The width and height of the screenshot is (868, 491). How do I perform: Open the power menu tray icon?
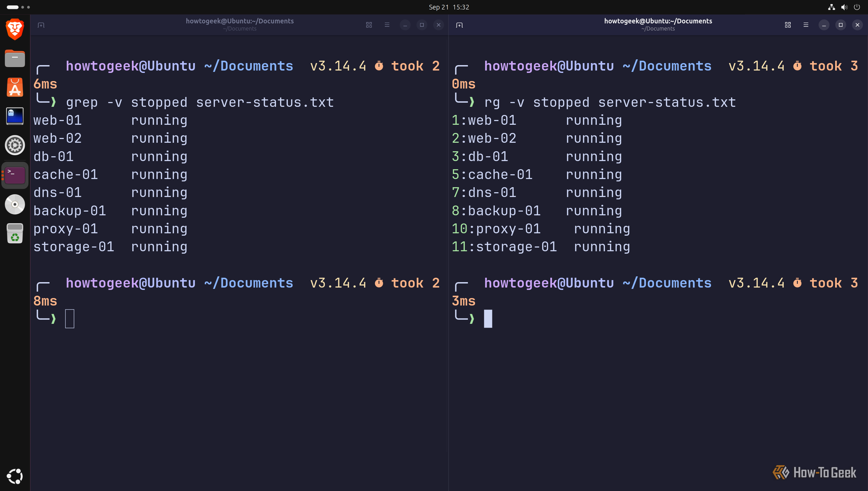(857, 7)
